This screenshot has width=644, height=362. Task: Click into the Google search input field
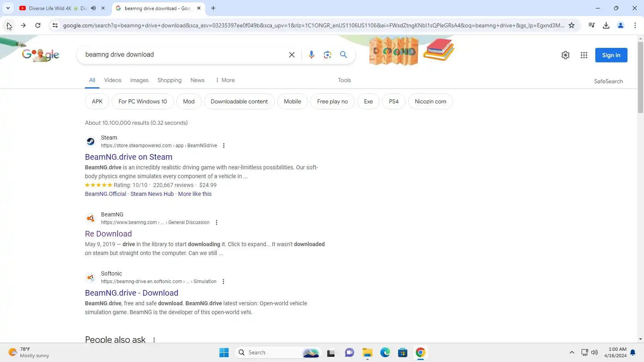coord(183,55)
